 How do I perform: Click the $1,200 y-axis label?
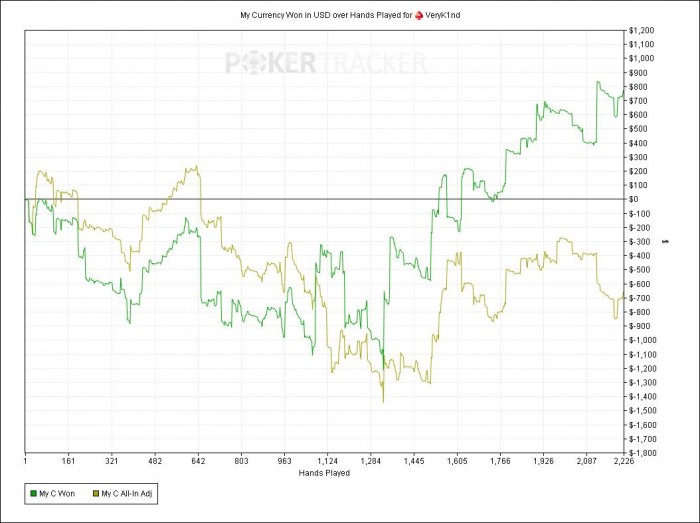point(642,30)
